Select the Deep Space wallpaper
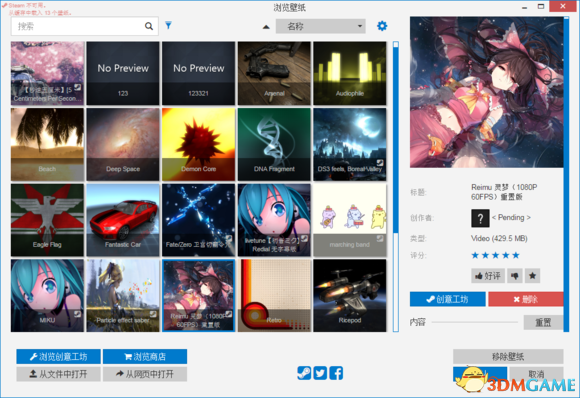Screen dimensions: 580x398 point(123,144)
